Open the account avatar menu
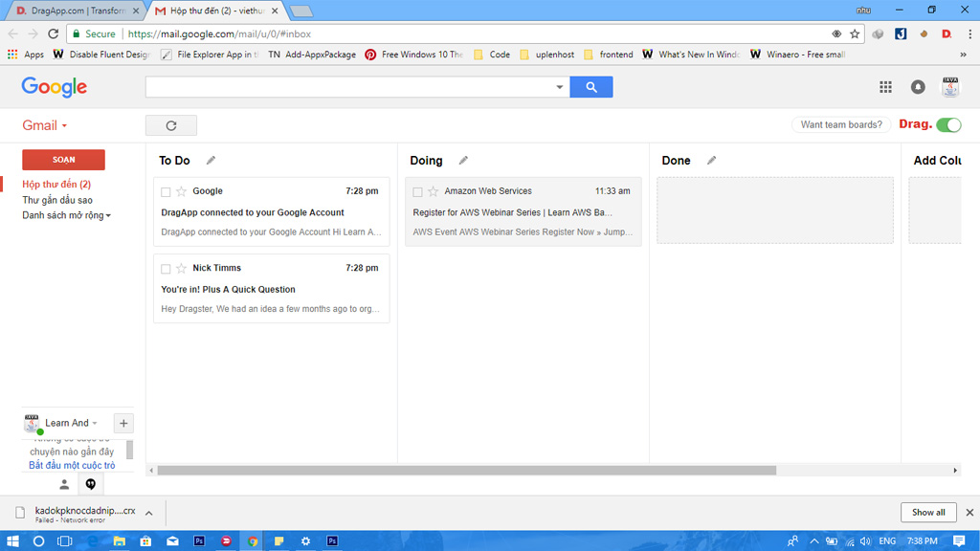980x551 pixels. click(x=950, y=87)
